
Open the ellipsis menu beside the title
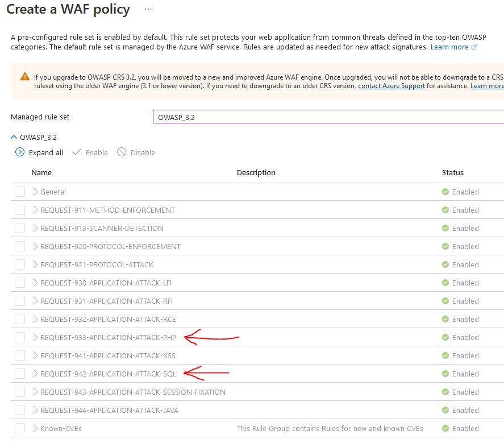coord(148,10)
